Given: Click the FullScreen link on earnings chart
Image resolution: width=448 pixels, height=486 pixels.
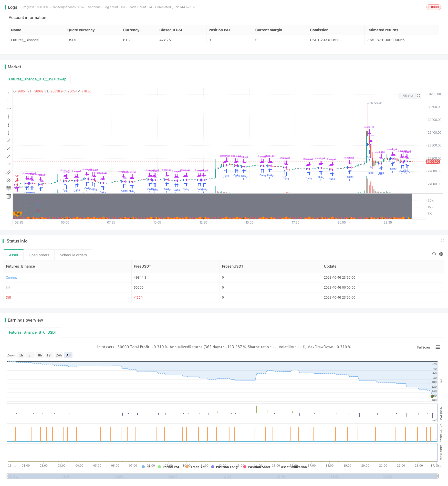Looking at the screenshot, I should [424, 347].
